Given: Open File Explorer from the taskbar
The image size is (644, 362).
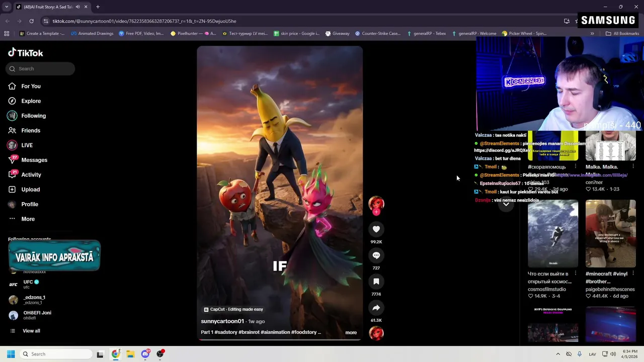Looking at the screenshot, I should (130, 354).
